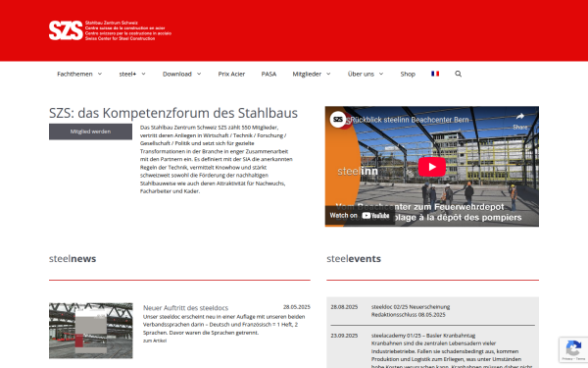
Task: Expand the Mitglieder menu chevron
Action: pos(328,74)
